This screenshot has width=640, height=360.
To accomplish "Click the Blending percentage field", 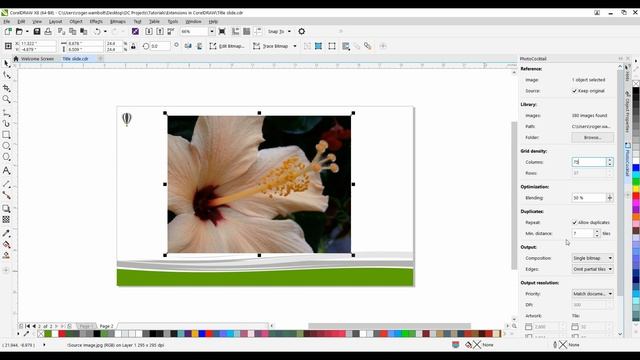I will (x=589, y=198).
